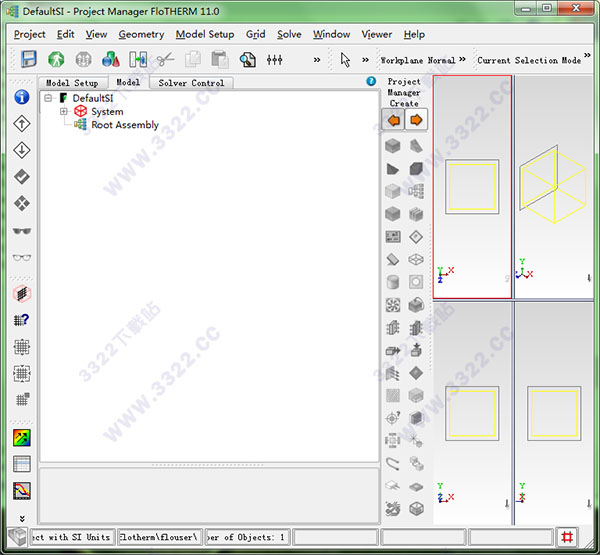The height and width of the screenshot is (555, 600).
Task: Open the Geometry menu
Action: (141, 34)
